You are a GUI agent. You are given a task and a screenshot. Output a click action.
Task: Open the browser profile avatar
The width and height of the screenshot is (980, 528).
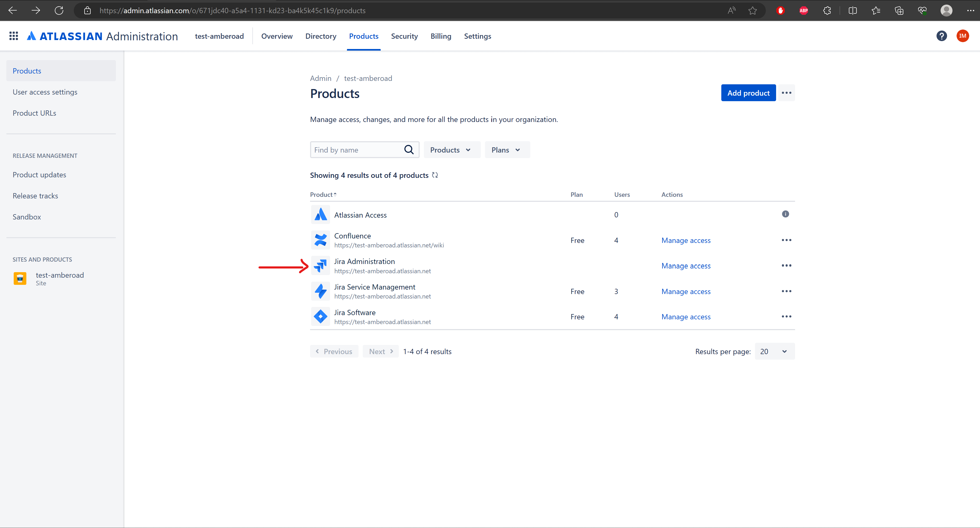(946, 11)
